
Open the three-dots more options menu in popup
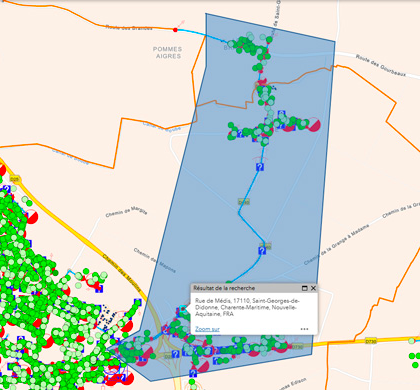pyautogui.click(x=304, y=329)
